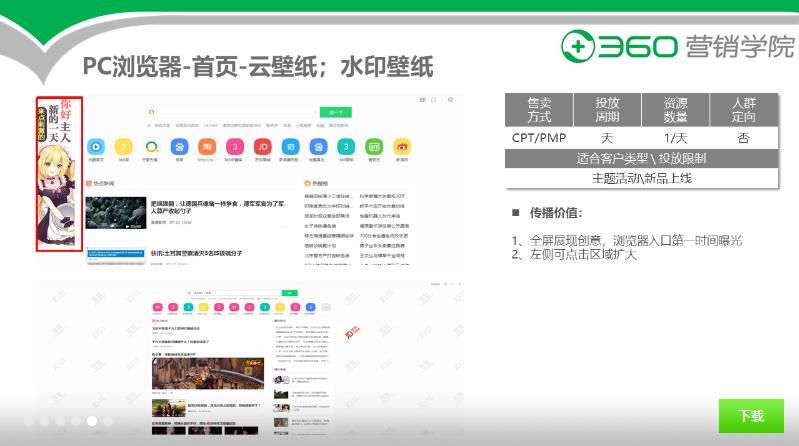
Task: Click the grid icon beside the settings gear
Action: 422,99
